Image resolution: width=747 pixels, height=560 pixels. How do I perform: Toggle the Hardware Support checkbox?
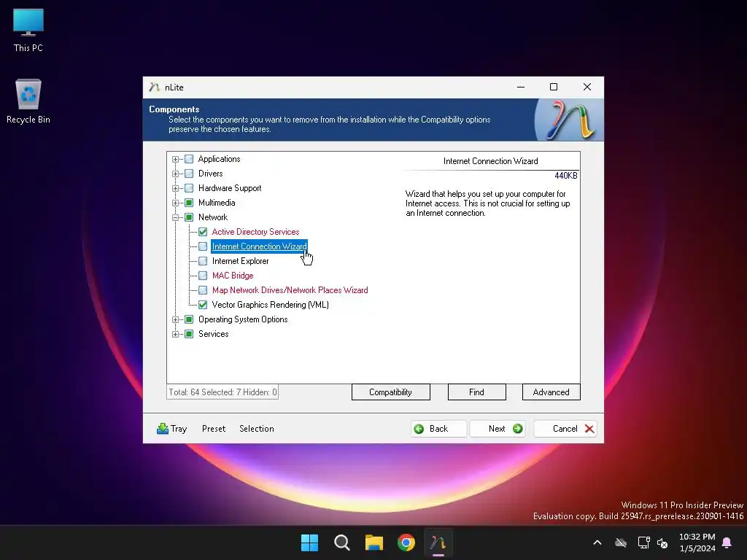[x=189, y=188]
